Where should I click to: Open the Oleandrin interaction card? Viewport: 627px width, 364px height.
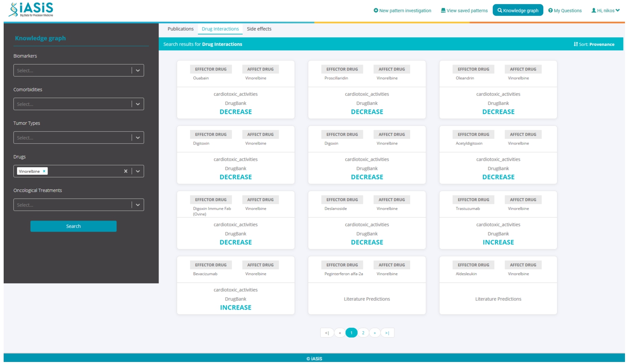coord(499,89)
